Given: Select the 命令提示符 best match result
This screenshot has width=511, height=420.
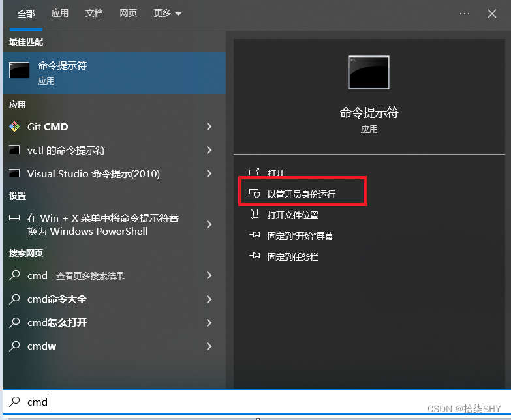Looking at the screenshot, I should (x=114, y=73).
